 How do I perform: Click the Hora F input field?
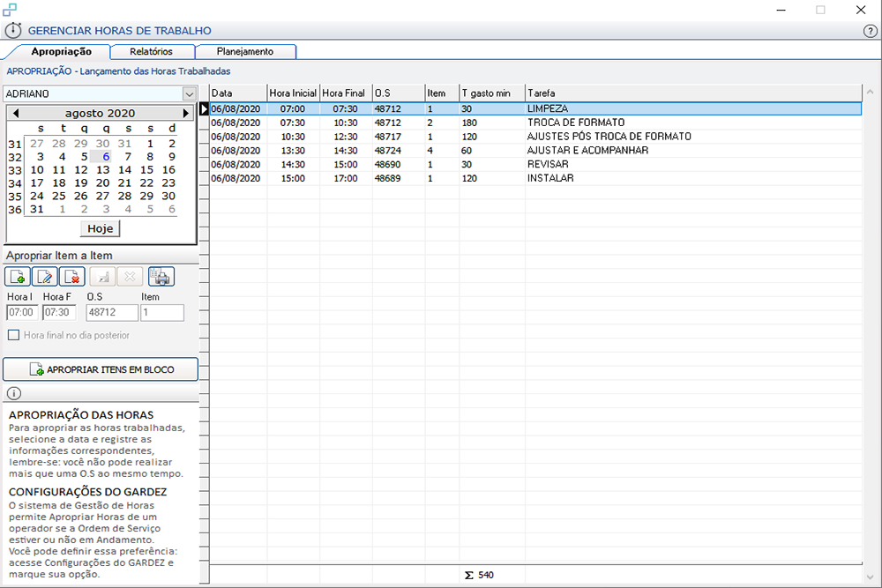pyautogui.click(x=59, y=313)
